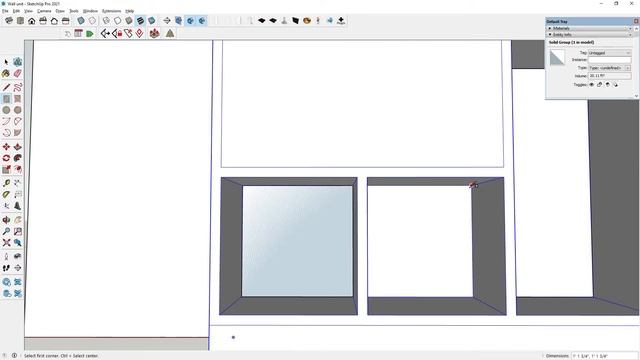The width and height of the screenshot is (640, 360).
Task: Select the Make Component tool
Action: click(x=18, y=62)
